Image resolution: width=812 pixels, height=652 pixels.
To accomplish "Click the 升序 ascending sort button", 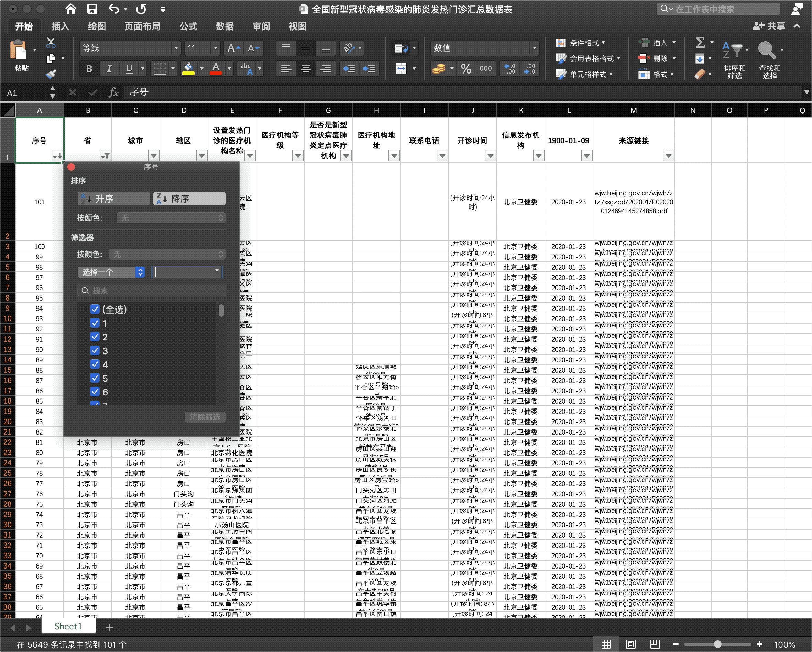I will click(113, 199).
